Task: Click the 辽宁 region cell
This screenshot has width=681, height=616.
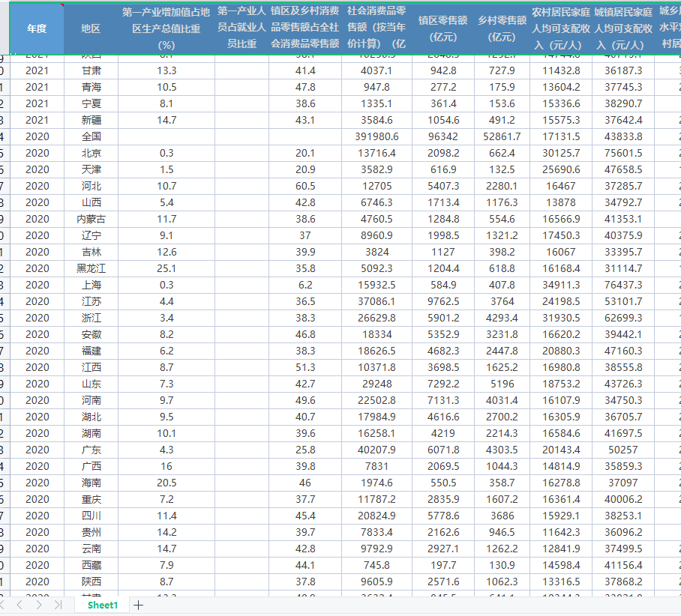Action: [91, 236]
